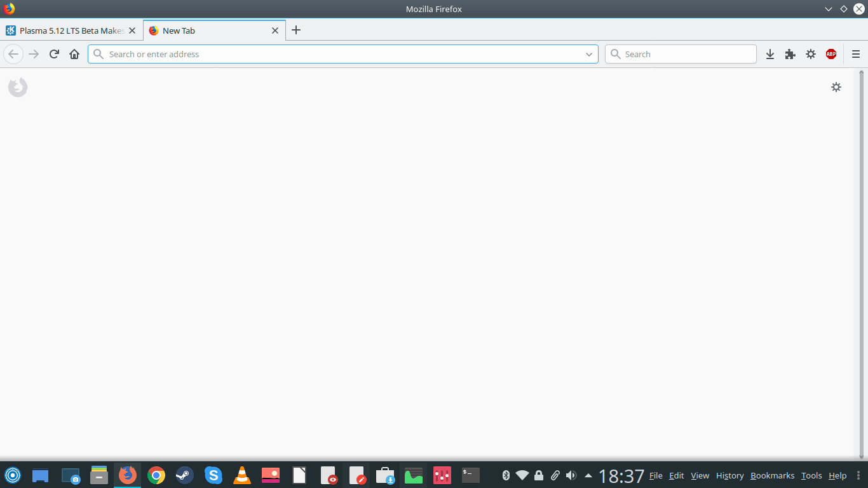Click the faded Firefox logo on page
This screenshot has width=868, height=488.
click(x=18, y=87)
